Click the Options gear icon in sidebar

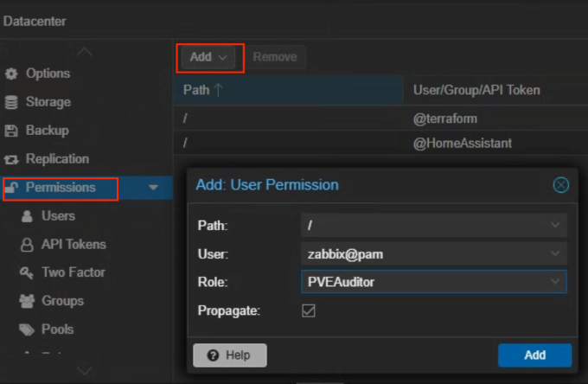tap(11, 74)
